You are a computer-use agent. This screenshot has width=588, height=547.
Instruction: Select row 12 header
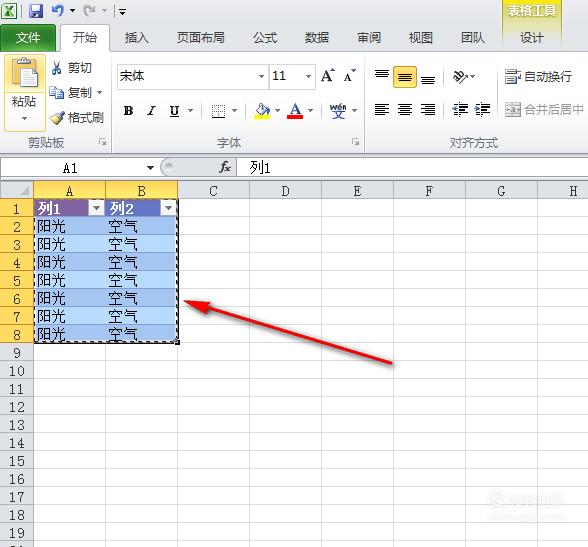tap(17, 407)
